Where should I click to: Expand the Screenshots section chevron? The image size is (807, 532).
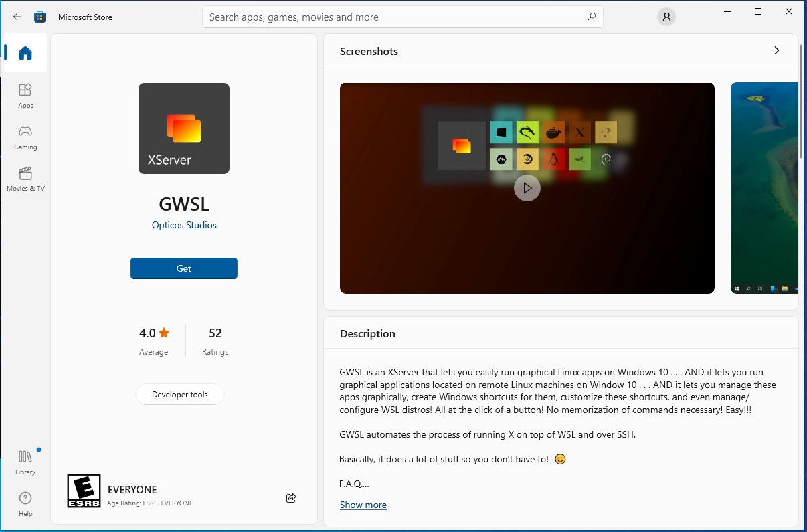coord(776,51)
